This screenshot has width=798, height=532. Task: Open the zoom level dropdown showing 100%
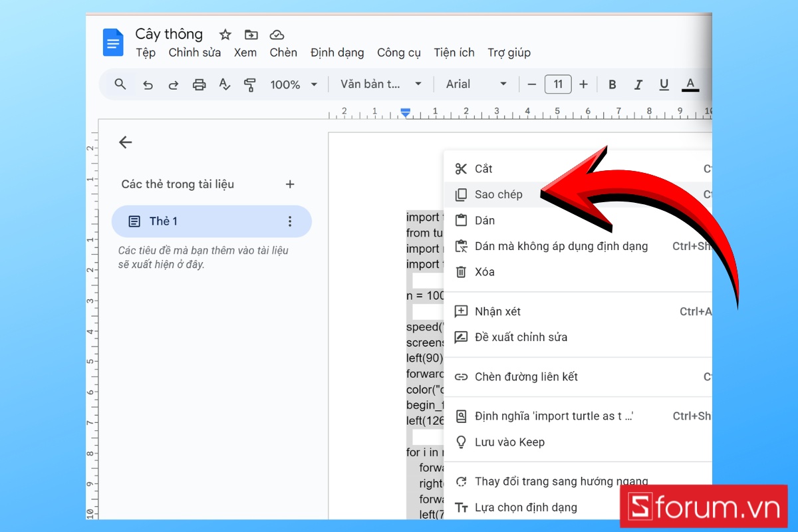tap(294, 84)
